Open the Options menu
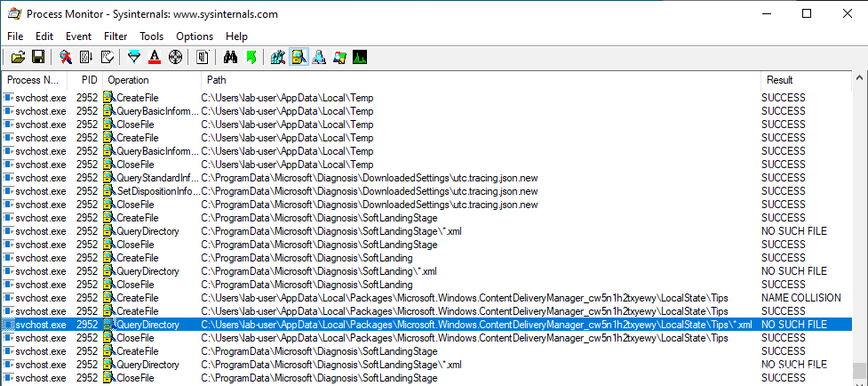This screenshot has width=868, height=386. click(x=195, y=36)
